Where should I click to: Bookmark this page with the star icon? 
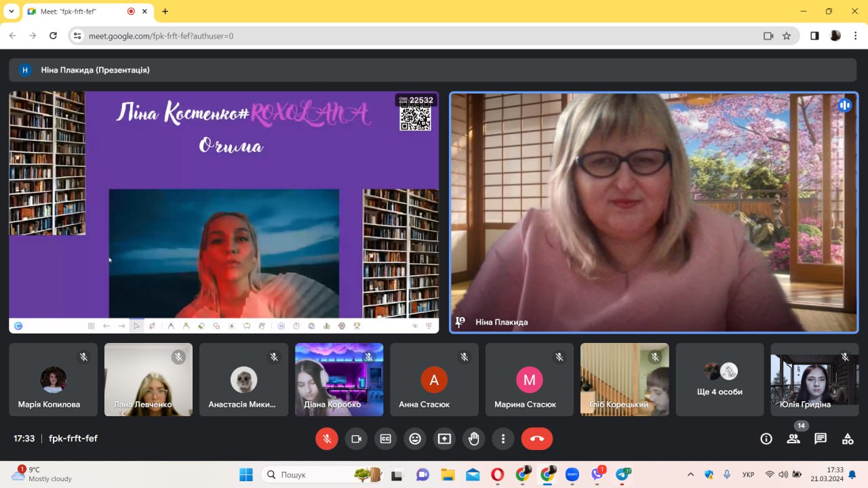coord(787,36)
